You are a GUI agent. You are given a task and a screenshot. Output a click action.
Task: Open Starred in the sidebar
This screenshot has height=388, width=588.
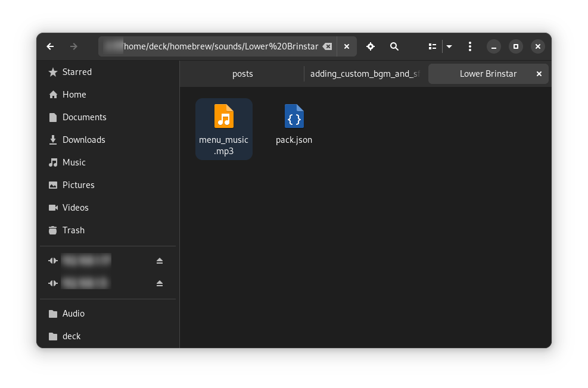tap(108, 72)
